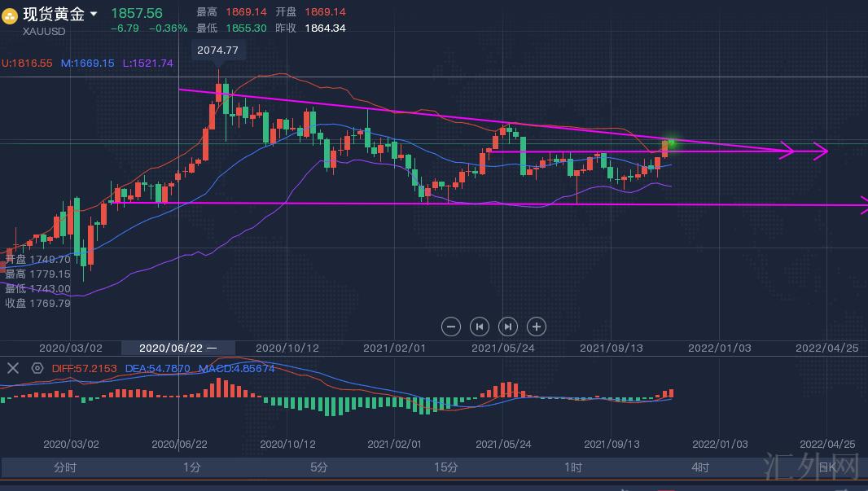Jump to previous candles with skip-back icon

(x=480, y=327)
